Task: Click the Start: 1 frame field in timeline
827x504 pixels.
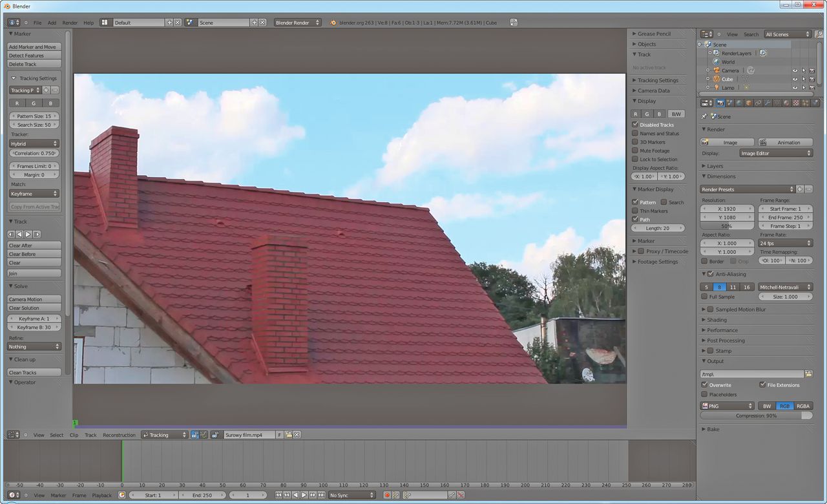Action: coord(152,495)
